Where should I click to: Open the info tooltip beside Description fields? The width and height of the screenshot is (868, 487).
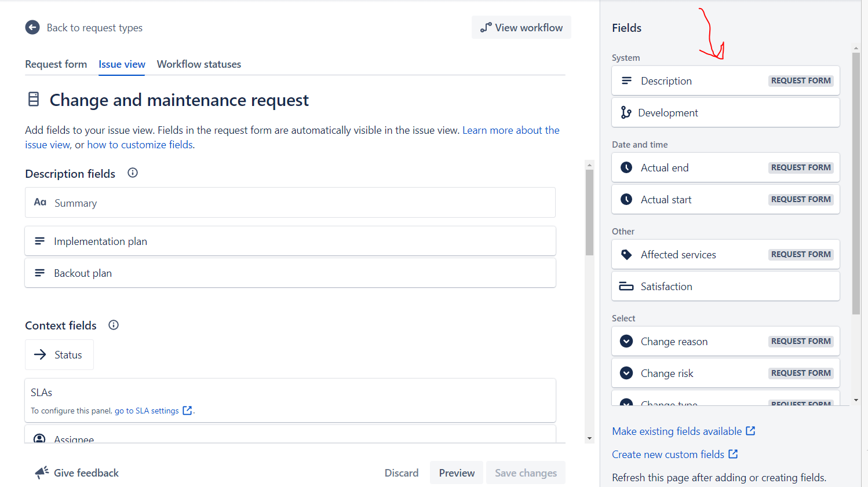132,173
